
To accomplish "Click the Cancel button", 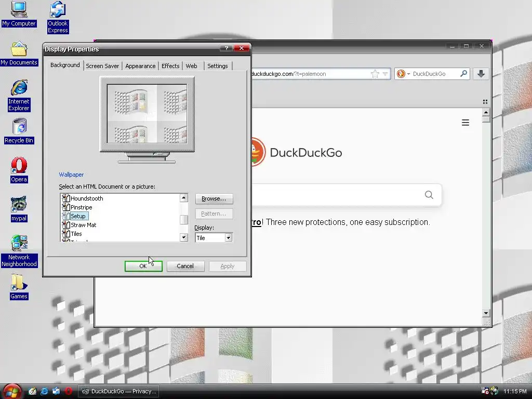I will (185, 266).
